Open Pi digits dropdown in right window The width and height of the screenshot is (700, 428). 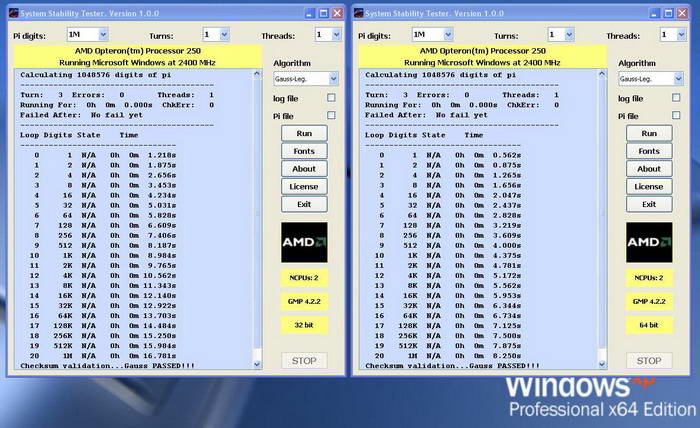point(448,34)
